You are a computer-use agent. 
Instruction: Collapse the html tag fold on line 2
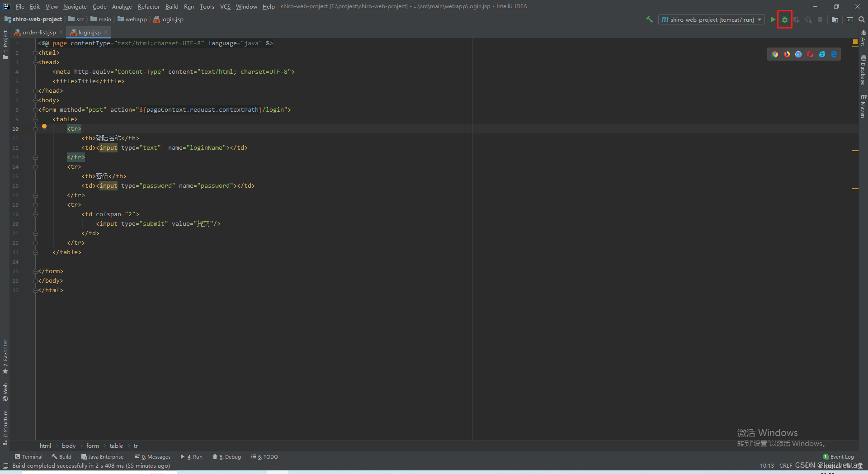(35, 53)
